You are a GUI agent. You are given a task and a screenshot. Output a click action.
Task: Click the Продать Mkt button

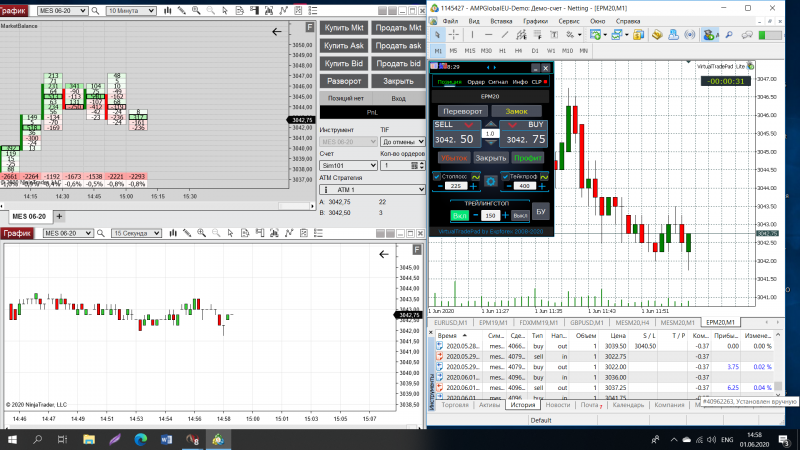click(398, 28)
